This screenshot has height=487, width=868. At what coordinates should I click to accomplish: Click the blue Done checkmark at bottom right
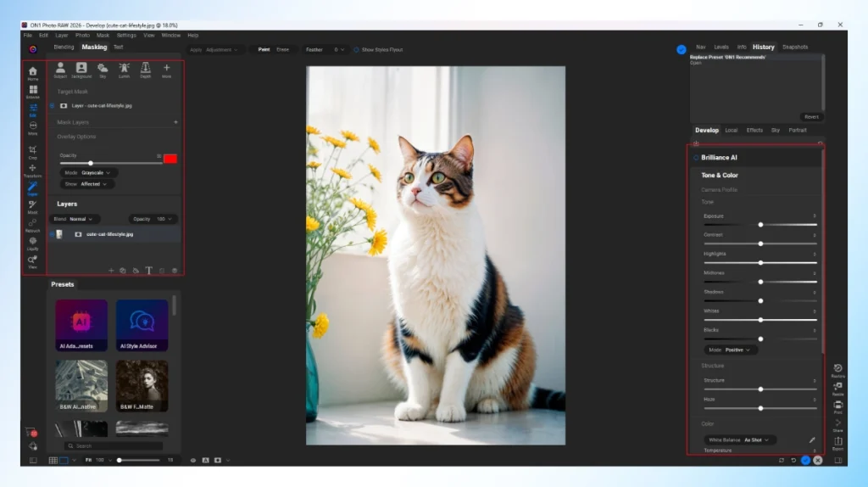[805, 461]
